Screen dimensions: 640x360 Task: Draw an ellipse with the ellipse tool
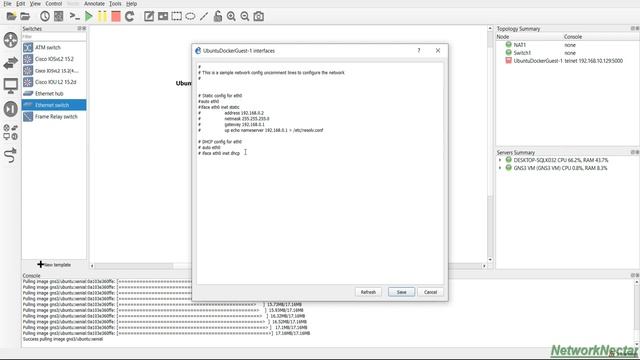[x=190, y=16]
